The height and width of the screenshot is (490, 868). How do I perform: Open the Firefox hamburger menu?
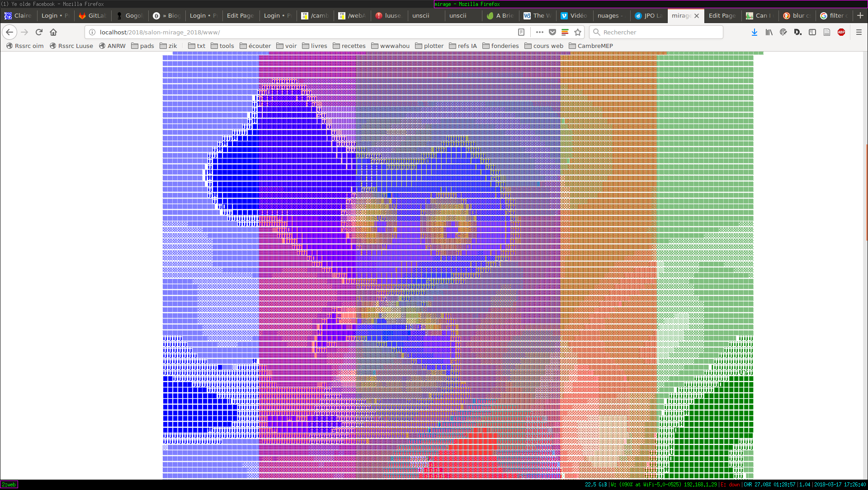coord(859,32)
